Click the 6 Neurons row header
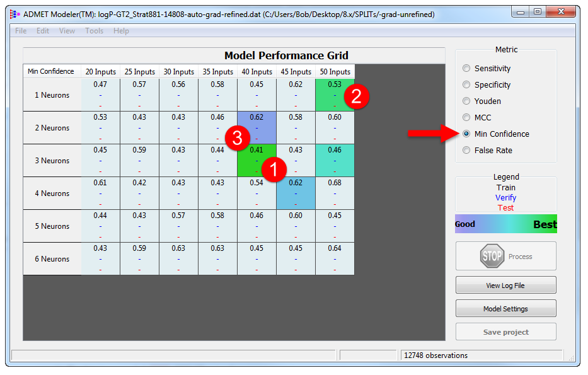 52,259
